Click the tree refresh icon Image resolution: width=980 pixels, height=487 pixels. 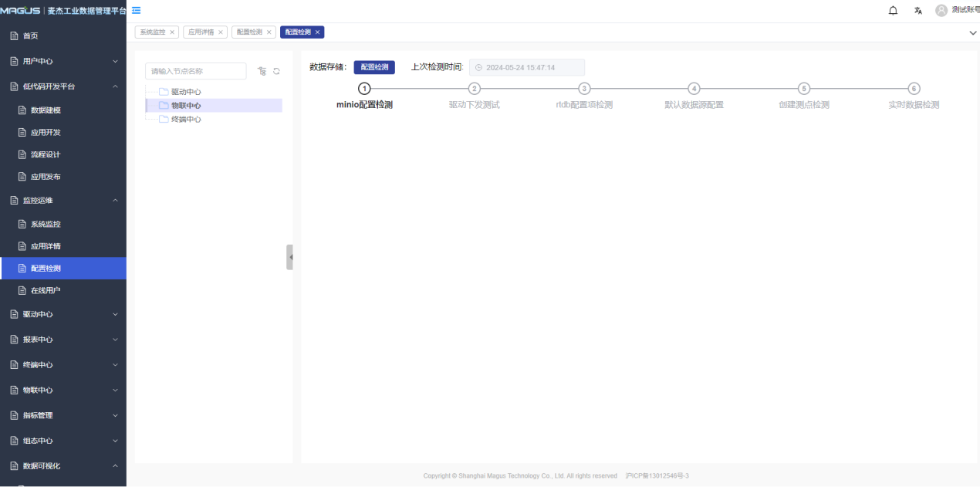tap(276, 71)
